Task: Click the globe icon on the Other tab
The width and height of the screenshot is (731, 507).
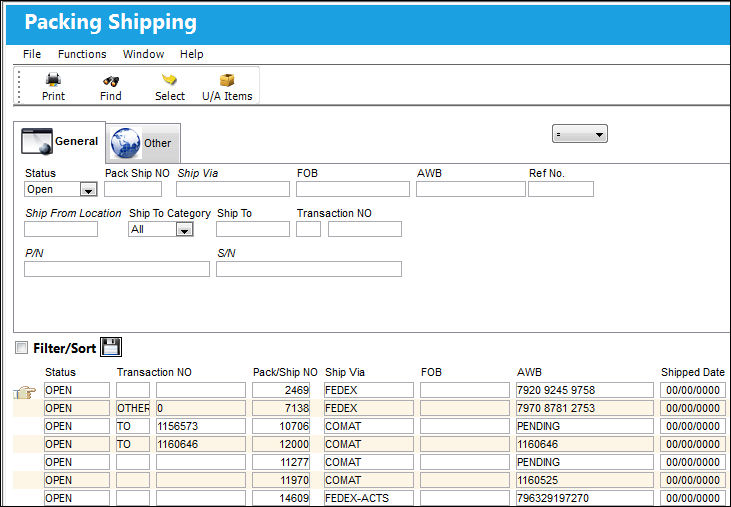Action: [x=125, y=143]
